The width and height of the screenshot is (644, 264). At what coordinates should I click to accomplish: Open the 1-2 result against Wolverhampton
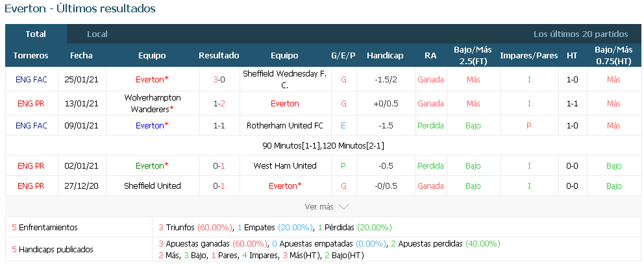click(219, 104)
